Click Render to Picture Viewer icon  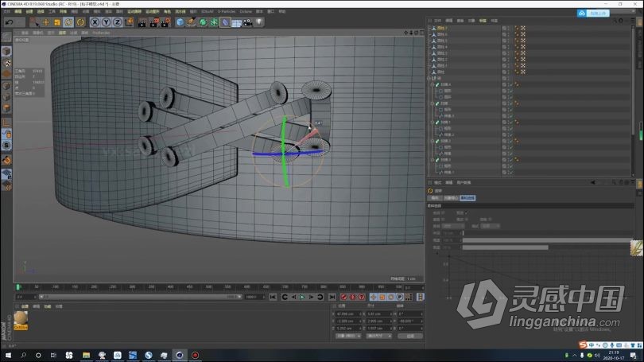pyautogui.click(x=153, y=22)
